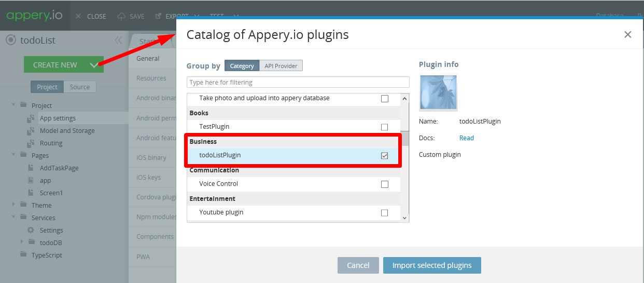The width and height of the screenshot is (644, 283).
Task: Close the plugin catalog dialog
Action: tap(627, 35)
